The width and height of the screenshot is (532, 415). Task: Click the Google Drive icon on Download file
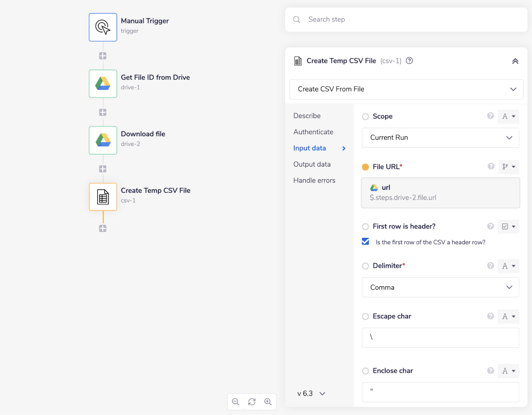pos(103,140)
